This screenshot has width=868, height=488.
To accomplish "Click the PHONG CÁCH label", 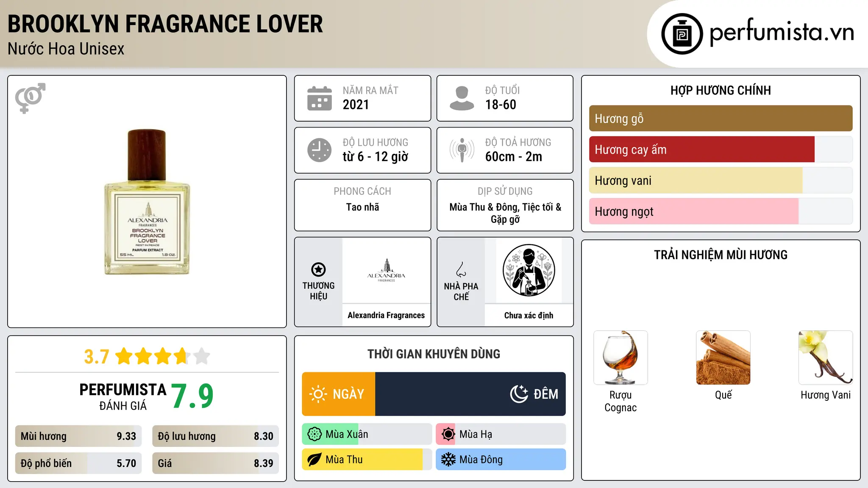I will 362,191.
